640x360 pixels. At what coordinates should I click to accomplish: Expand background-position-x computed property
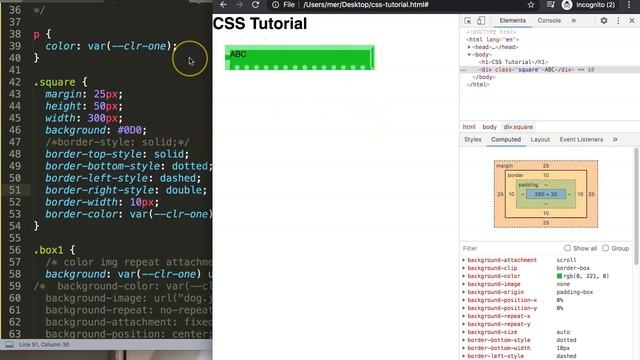(x=464, y=300)
